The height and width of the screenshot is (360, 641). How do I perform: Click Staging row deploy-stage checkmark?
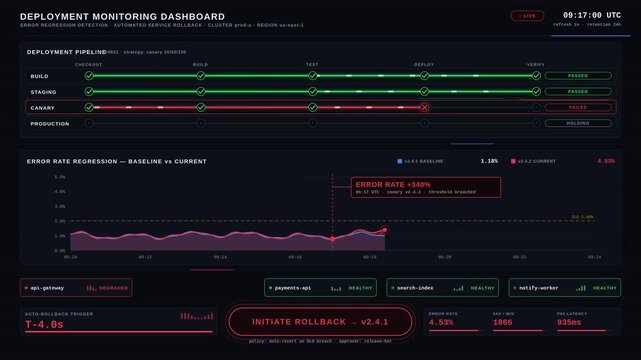pyautogui.click(x=424, y=92)
